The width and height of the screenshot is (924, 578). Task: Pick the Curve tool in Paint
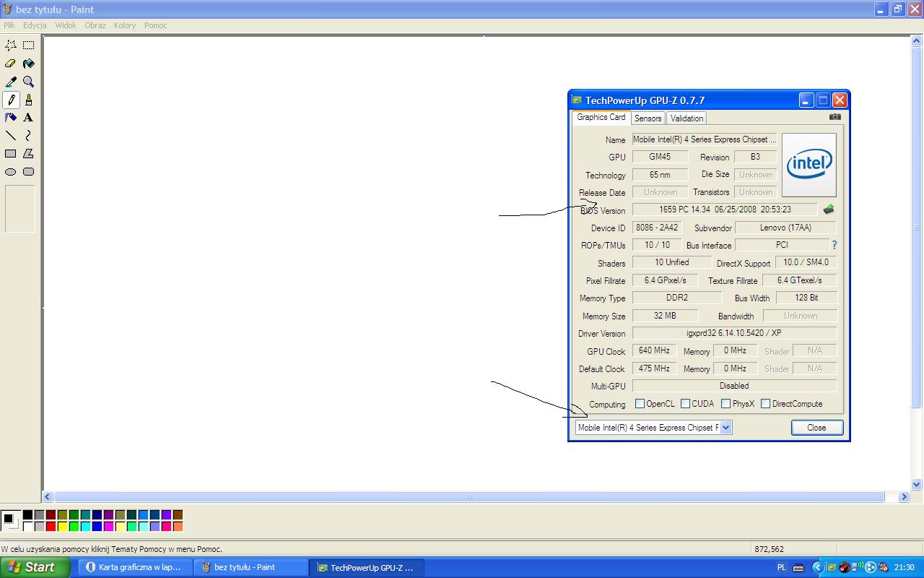point(29,136)
